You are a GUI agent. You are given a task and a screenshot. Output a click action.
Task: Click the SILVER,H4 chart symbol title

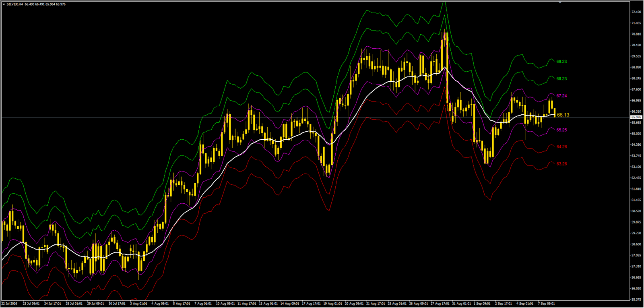click(14, 4)
